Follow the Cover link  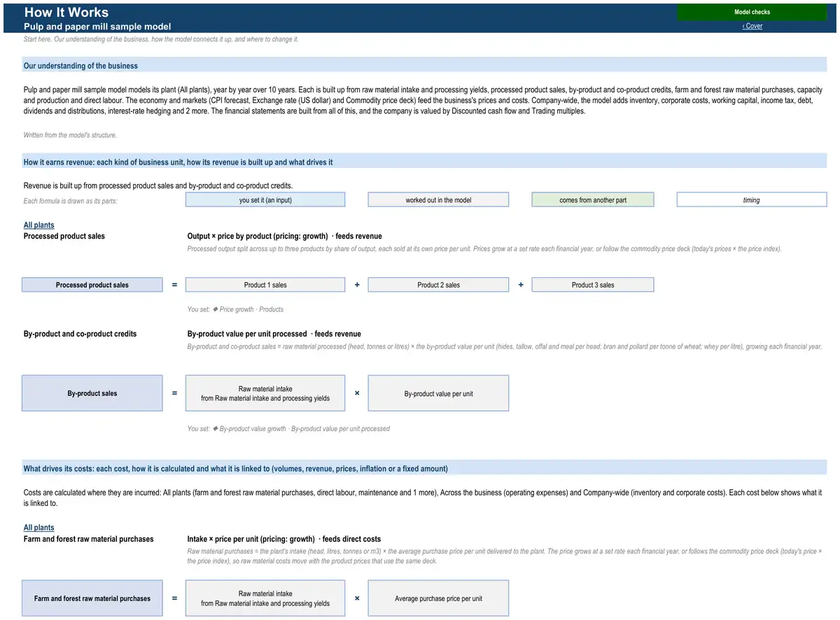point(752,26)
